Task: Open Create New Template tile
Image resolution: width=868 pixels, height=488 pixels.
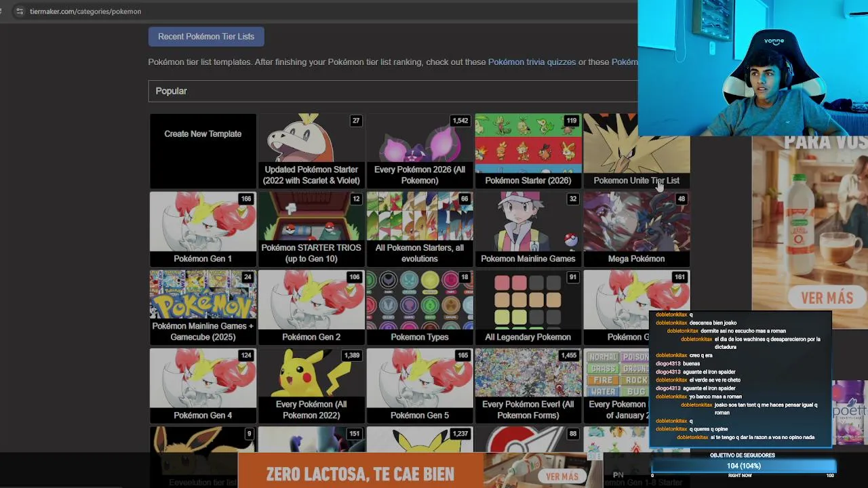Action: pos(203,150)
